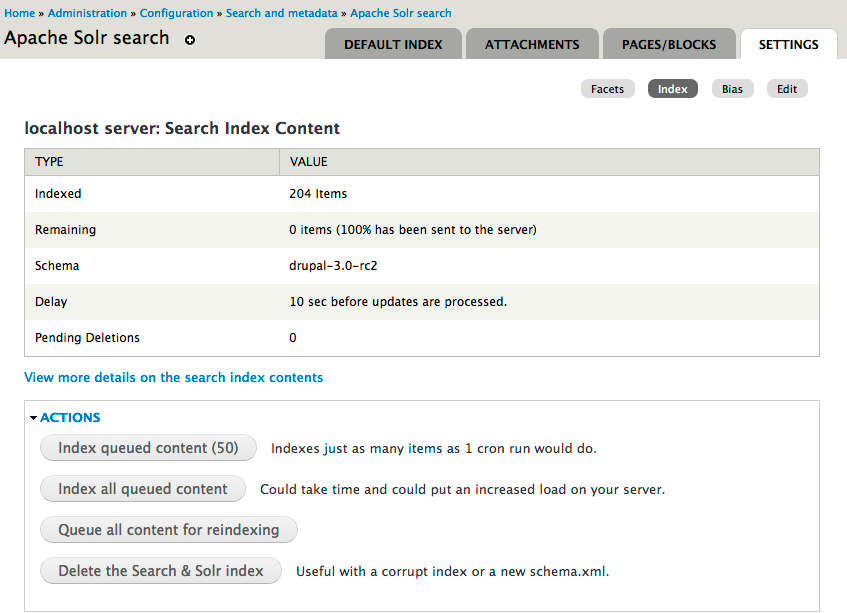Screen dimensions: 847x613
Task: Open the Bias secondary tab
Action: tap(732, 89)
